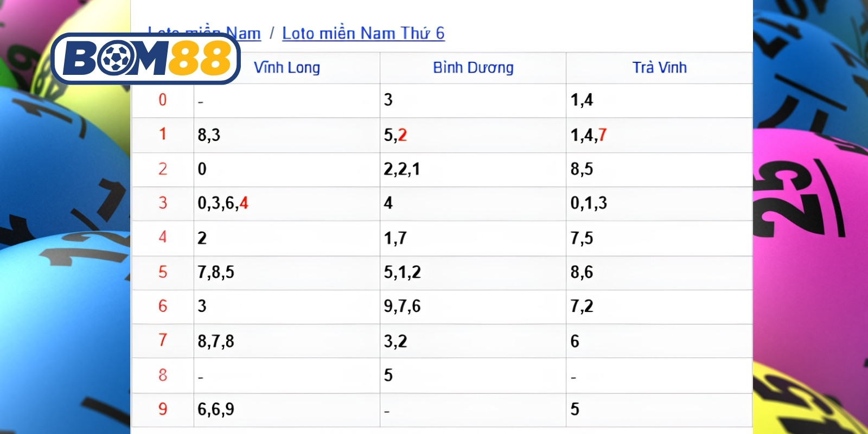Click row head number 3

pyautogui.click(x=163, y=203)
